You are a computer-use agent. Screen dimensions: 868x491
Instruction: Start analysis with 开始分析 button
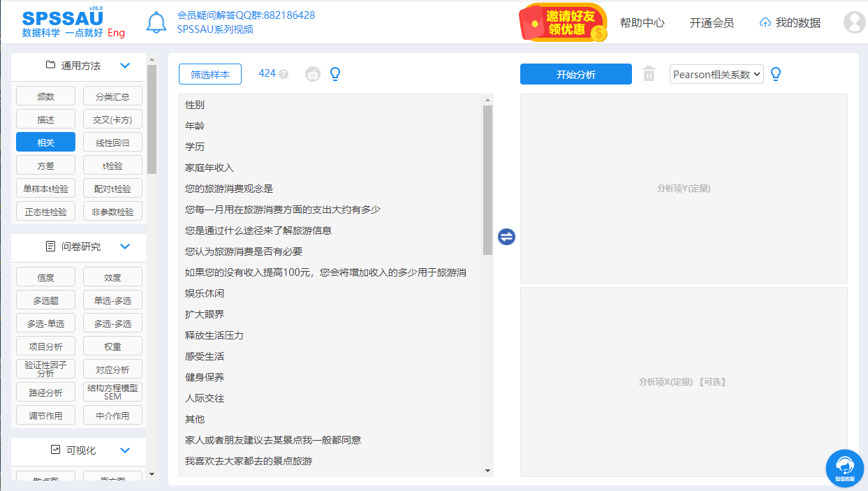tap(575, 73)
